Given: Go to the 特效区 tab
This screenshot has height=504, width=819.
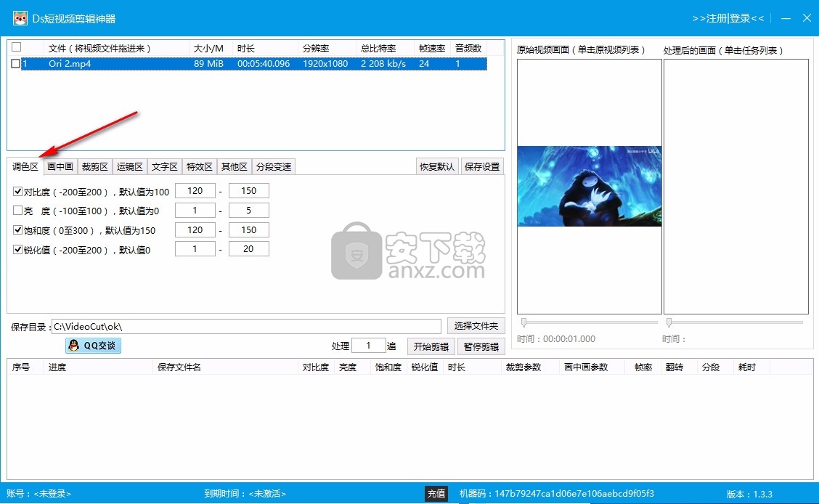Looking at the screenshot, I should tap(200, 166).
